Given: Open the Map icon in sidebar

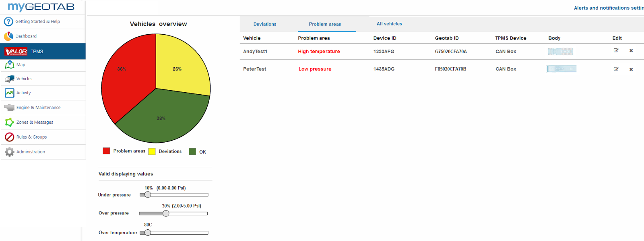Looking at the screenshot, I should [x=10, y=64].
